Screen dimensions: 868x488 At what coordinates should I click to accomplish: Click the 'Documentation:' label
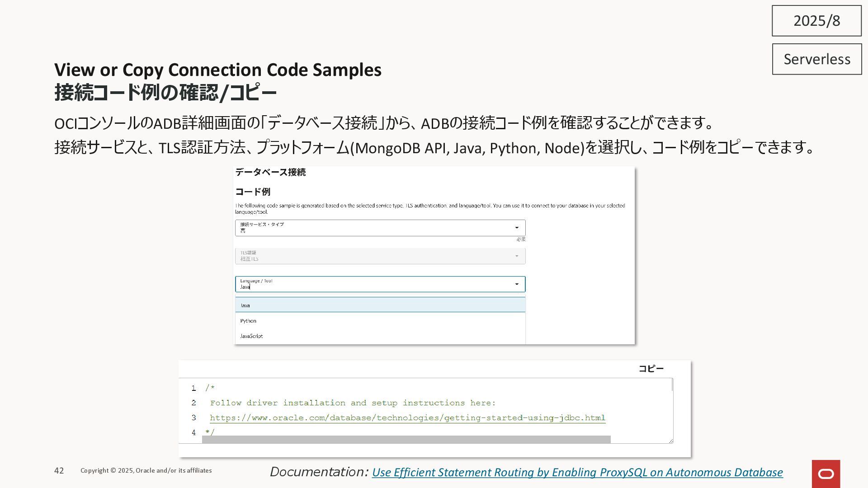click(319, 472)
